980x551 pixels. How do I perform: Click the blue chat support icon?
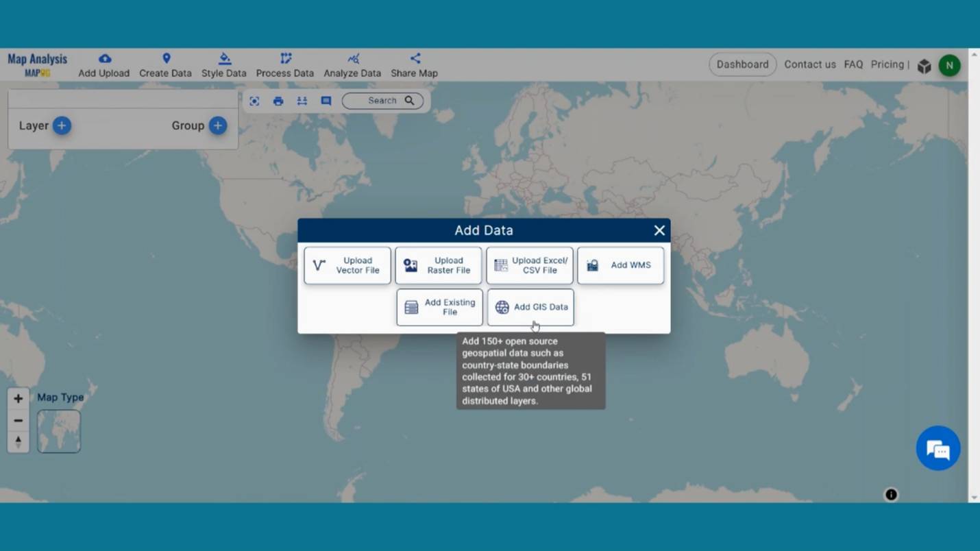click(x=938, y=449)
